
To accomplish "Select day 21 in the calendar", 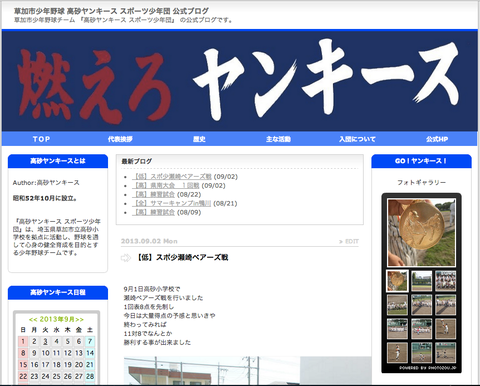I will pyautogui.click(x=90, y=365).
